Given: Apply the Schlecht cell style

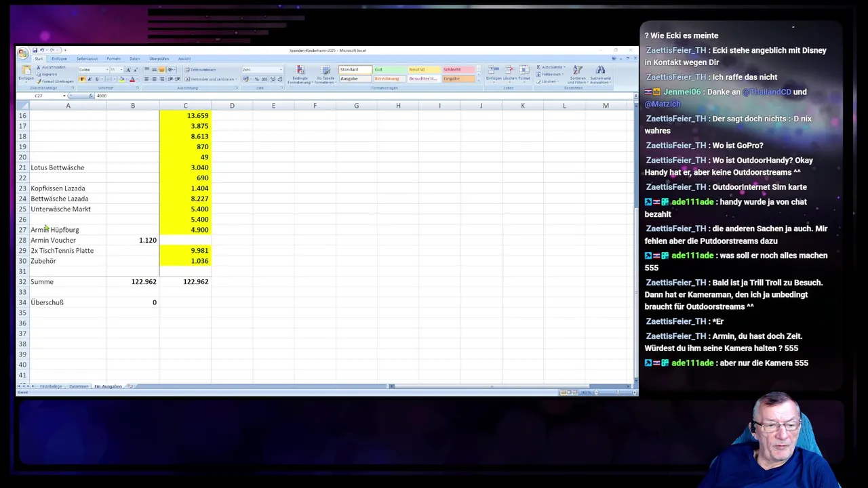Looking at the screenshot, I should tap(459, 69).
